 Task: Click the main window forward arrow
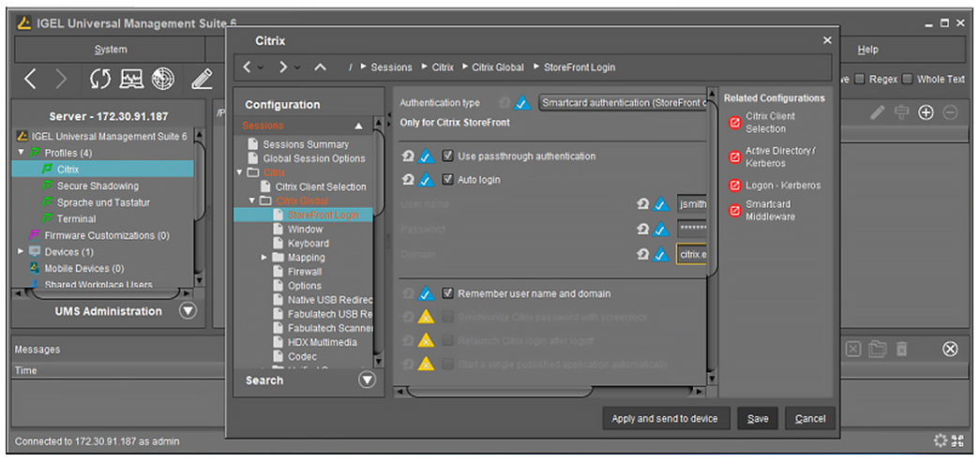61,79
